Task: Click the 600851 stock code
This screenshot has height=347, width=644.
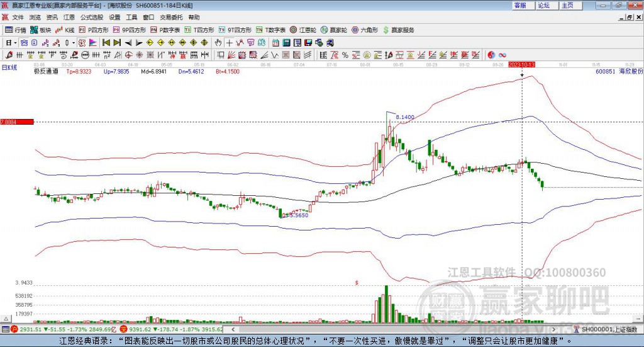Action: pyautogui.click(x=606, y=72)
